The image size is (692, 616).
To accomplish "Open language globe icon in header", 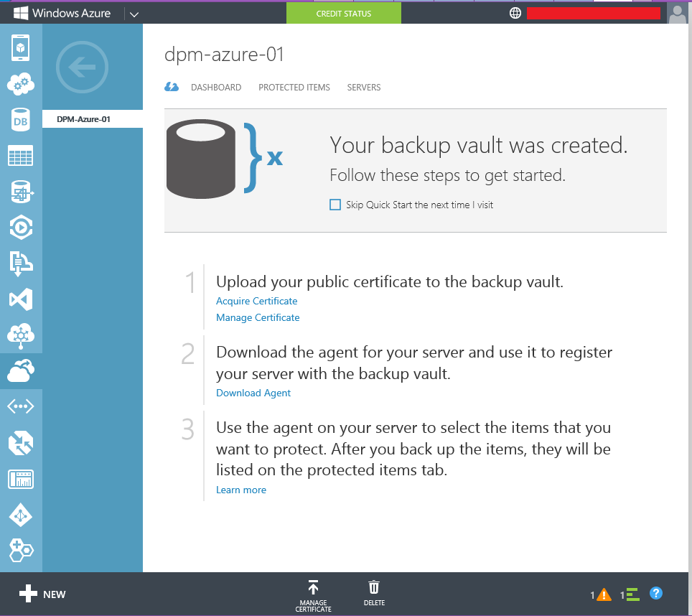I will coord(515,13).
